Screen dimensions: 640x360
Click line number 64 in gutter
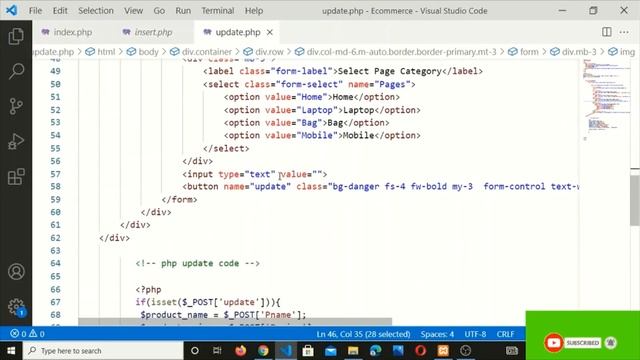tap(55, 263)
